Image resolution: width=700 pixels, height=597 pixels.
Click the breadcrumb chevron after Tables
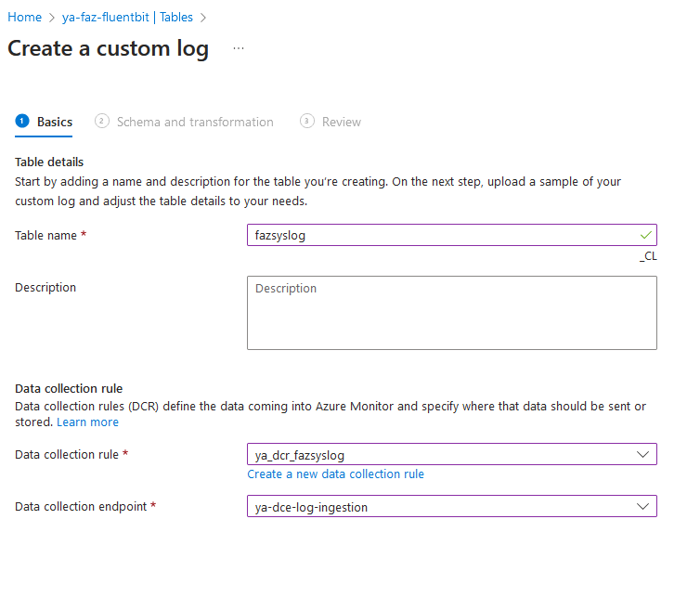(203, 17)
